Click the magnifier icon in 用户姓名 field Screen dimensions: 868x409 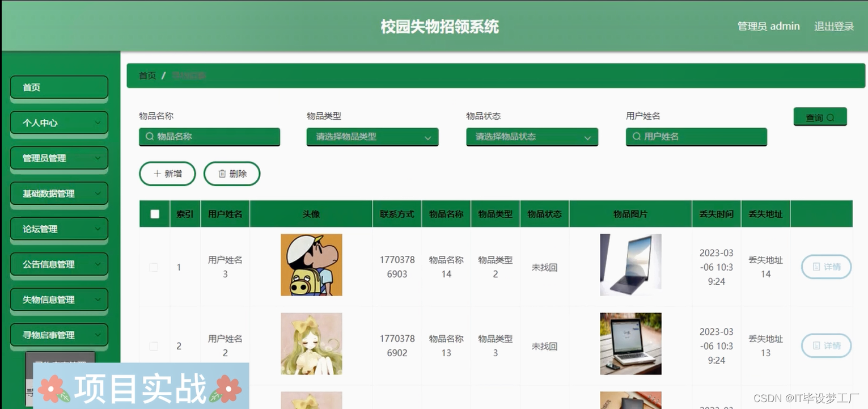click(637, 137)
